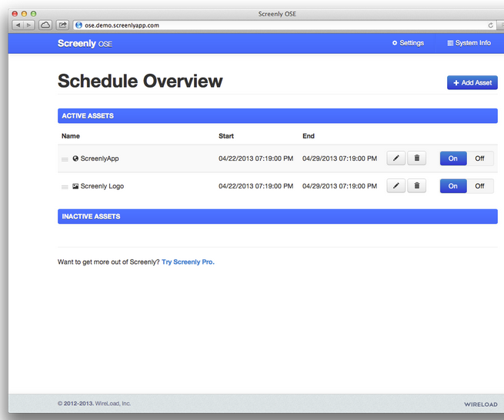Click the yellow minimize window button
Image resolution: width=504 pixels, height=420 pixels.
pos(24,14)
